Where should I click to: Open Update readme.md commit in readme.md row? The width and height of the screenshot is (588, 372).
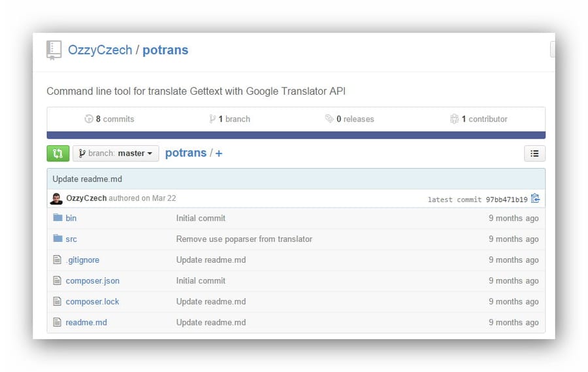click(211, 322)
